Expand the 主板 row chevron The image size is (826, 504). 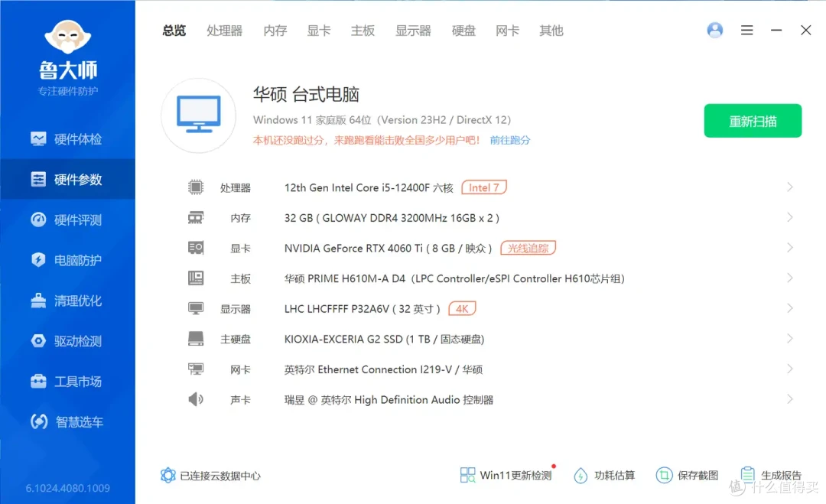(x=789, y=278)
